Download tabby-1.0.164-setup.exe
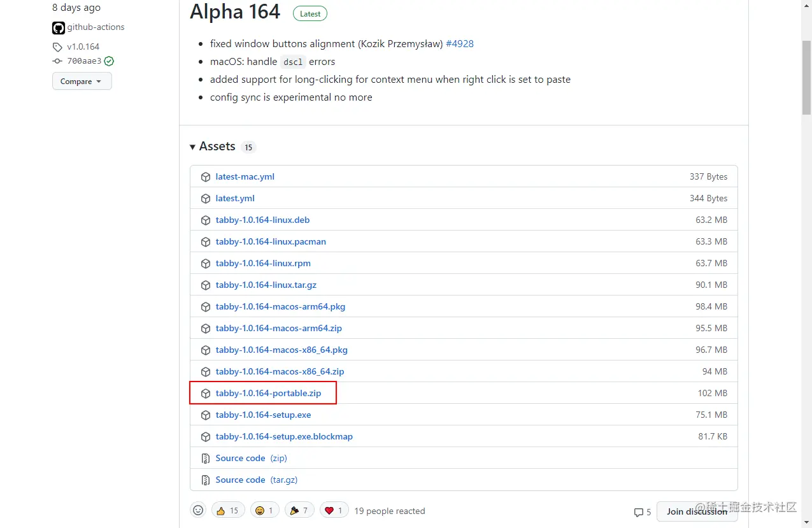 click(x=264, y=415)
